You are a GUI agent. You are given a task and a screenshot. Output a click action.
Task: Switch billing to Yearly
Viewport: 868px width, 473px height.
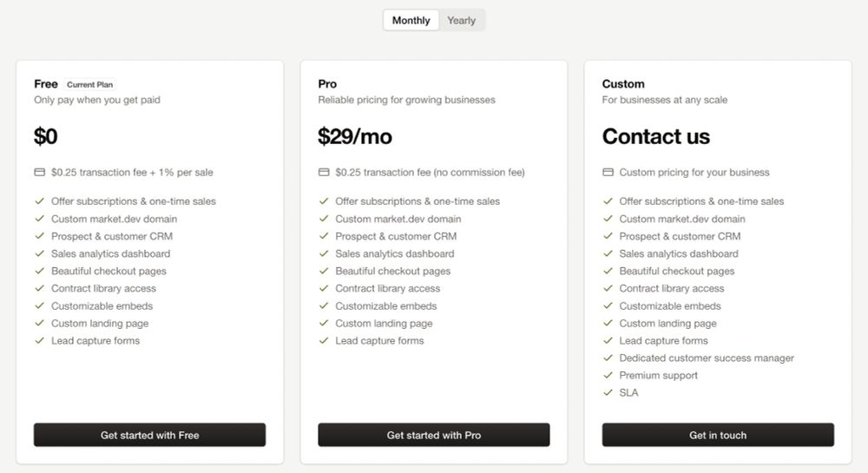tap(461, 21)
